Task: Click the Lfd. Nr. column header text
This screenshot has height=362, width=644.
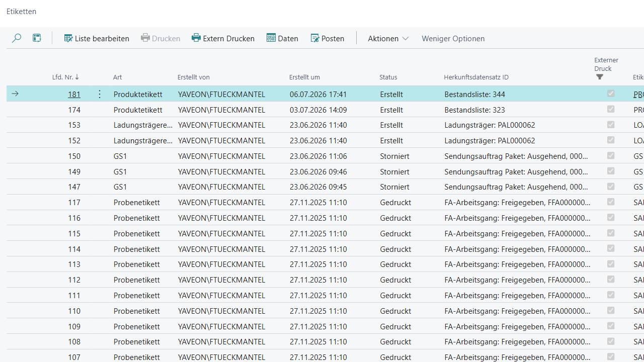Action: tap(62, 77)
